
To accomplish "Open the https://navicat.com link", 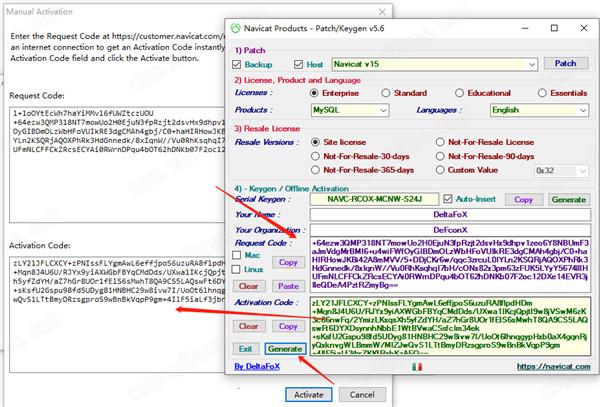I will click(554, 366).
